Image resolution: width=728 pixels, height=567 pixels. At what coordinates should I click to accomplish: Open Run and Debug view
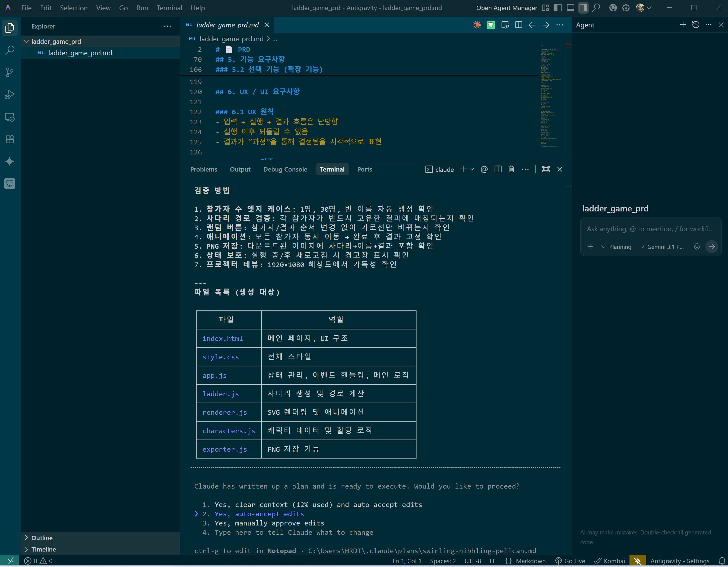[x=10, y=95]
